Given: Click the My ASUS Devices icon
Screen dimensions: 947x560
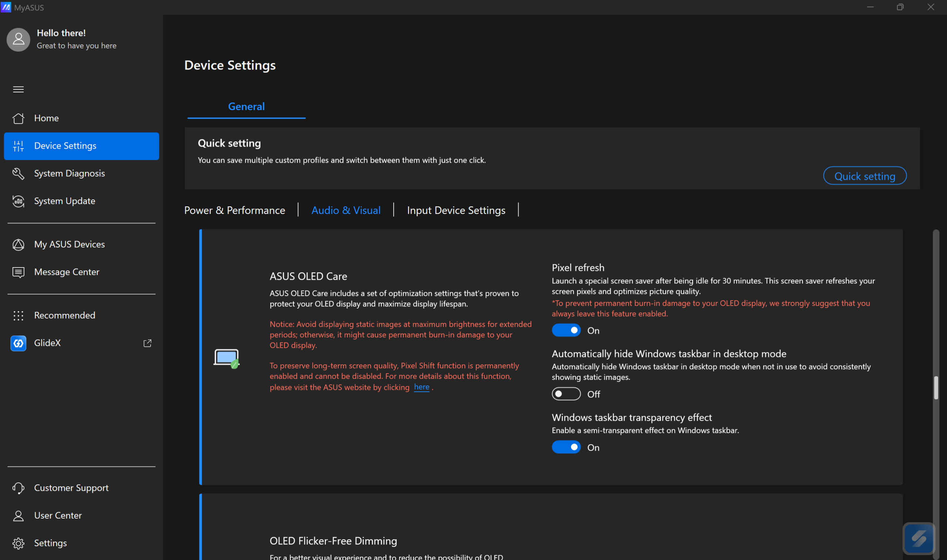Looking at the screenshot, I should click(x=18, y=245).
